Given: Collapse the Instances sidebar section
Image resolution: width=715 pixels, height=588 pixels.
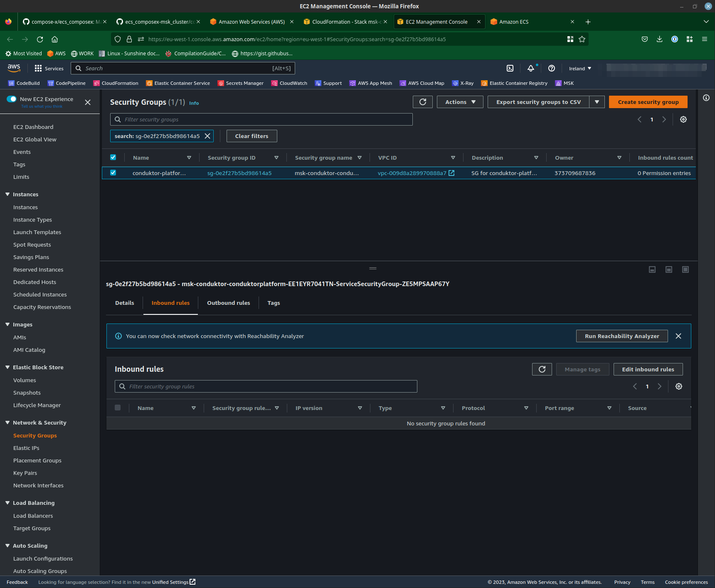Looking at the screenshot, I should click(x=7, y=194).
